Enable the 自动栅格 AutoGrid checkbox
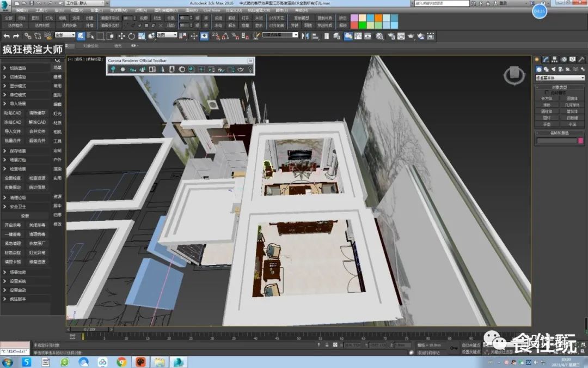The width and height of the screenshot is (588, 368). tap(547, 92)
